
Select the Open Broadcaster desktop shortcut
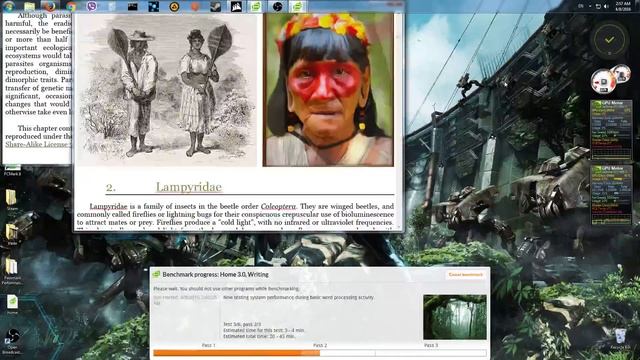click(12, 342)
